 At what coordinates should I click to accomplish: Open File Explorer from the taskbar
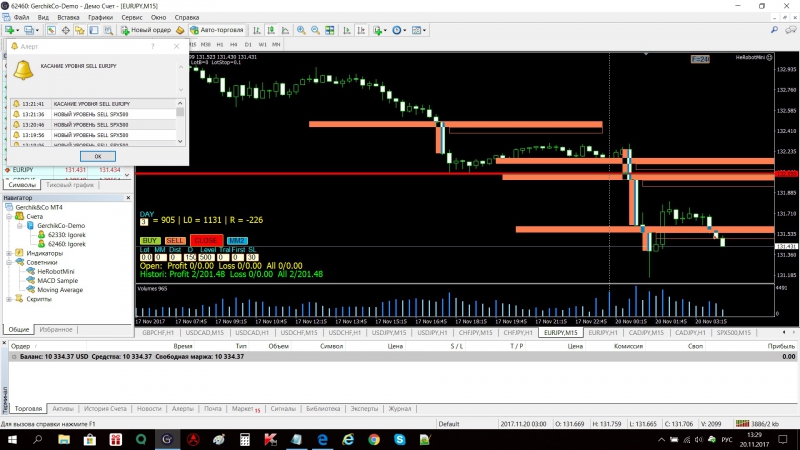click(64, 439)
